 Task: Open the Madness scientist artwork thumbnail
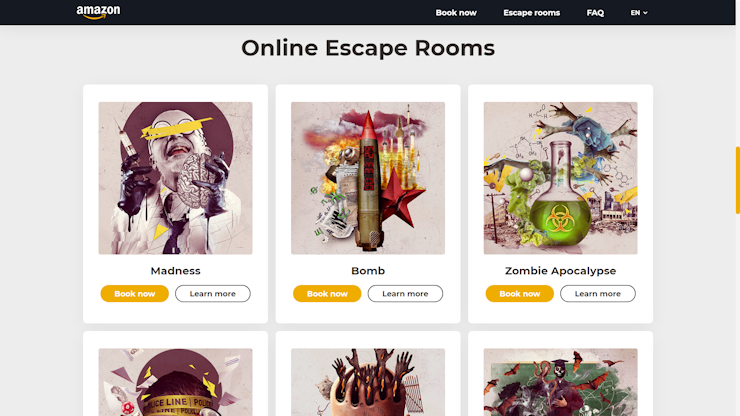coord(176,178)
